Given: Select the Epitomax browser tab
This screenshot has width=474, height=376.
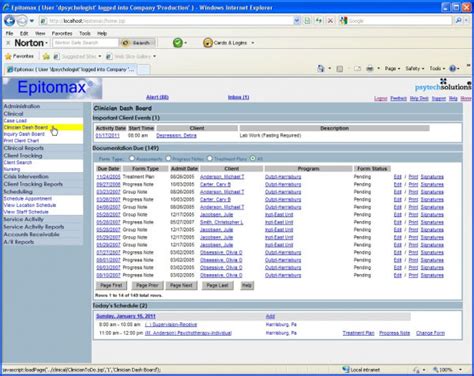Looking at the screenshot, I should pyautogui.click(x=70, y=69).
